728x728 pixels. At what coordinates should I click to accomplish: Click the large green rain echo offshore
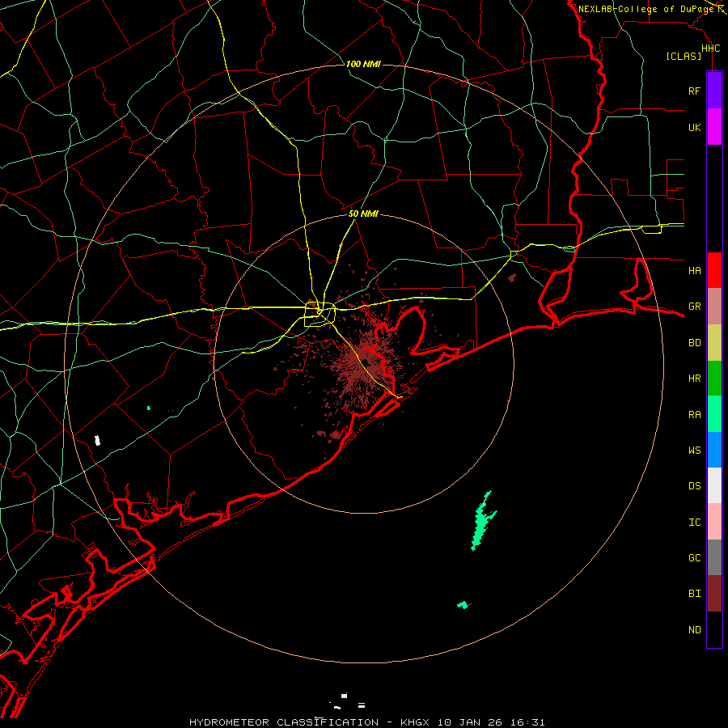[x=481, y=523]
